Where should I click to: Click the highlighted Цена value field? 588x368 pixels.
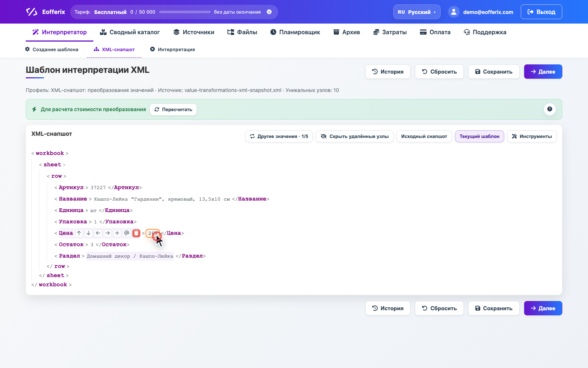[x=153, y=233]
